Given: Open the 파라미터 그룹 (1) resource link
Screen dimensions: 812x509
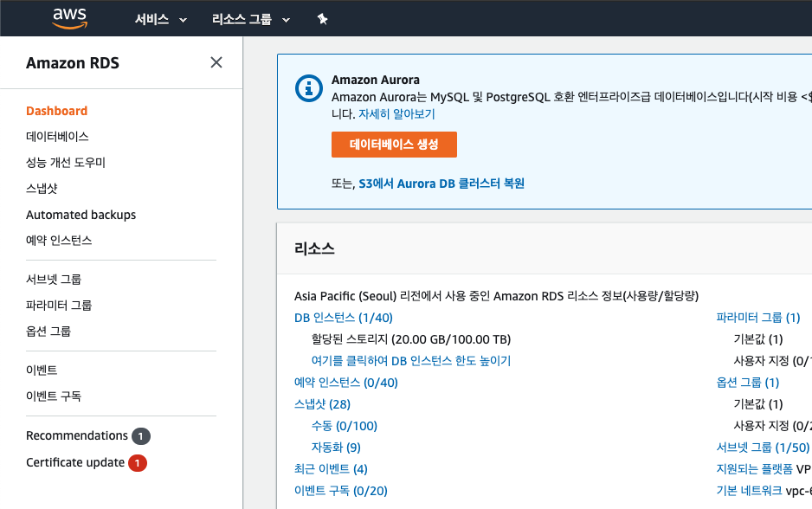Looking at the screenshot, I should click(758, 318).
